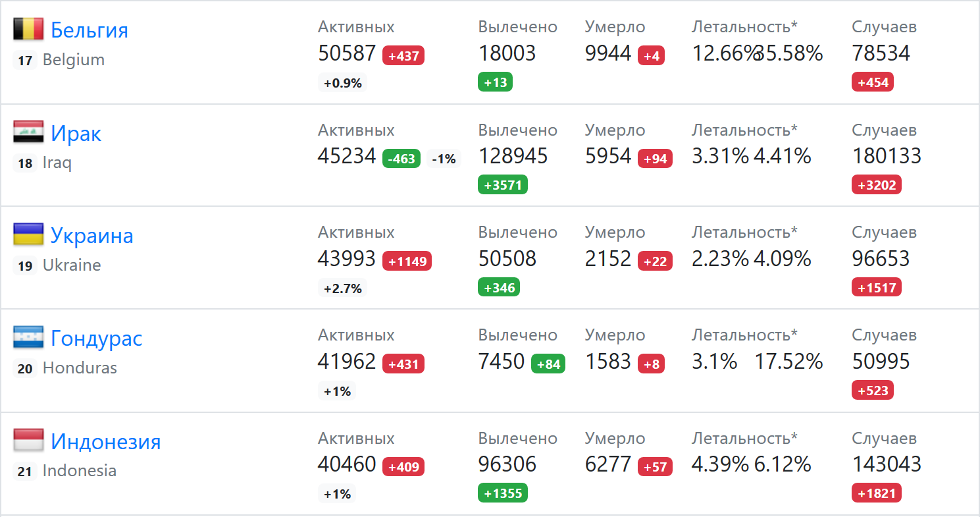
Task: Click Iraq's +3571 recovered badge
Action: [503, 185]
